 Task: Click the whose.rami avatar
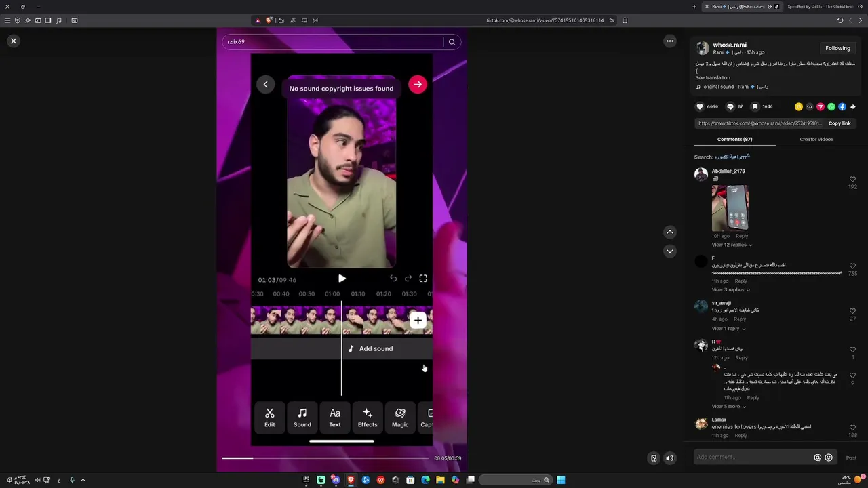pos(703,48)
